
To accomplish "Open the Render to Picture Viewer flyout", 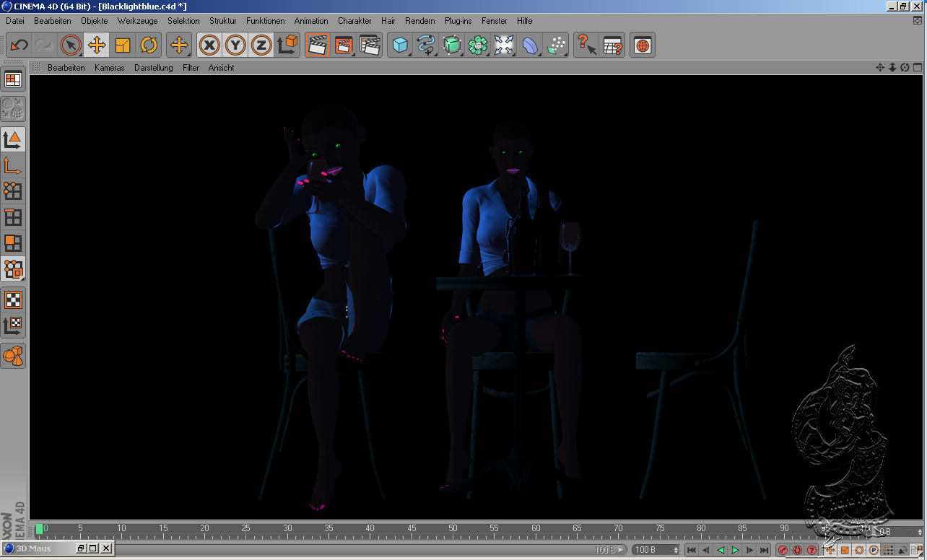I will 344,45.
